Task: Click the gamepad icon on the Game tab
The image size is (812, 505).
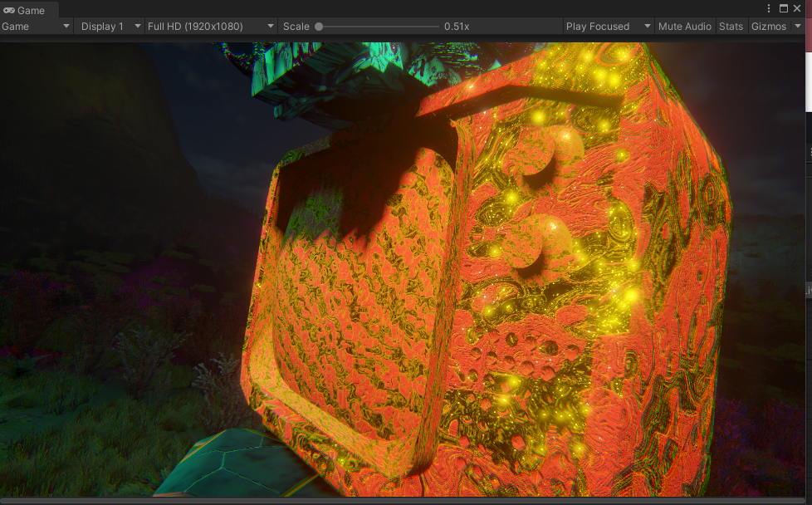Action: click(x=9, y=11)
